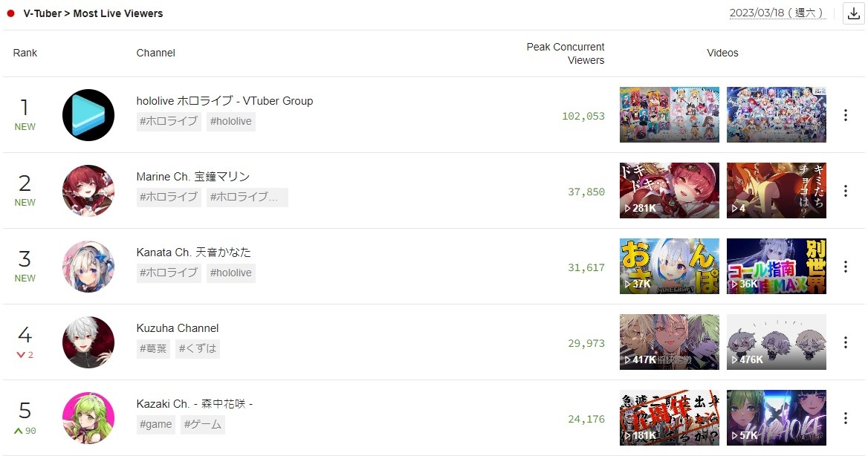Open Kanata's Minecraft thumbnail with 37K views
The image size is (868, 456).
(670, 266)
